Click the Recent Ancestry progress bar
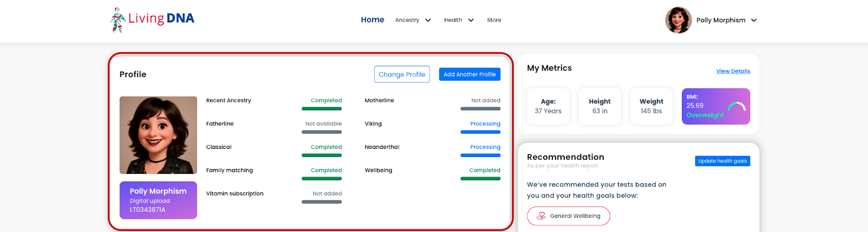 (x=322, y=109)
